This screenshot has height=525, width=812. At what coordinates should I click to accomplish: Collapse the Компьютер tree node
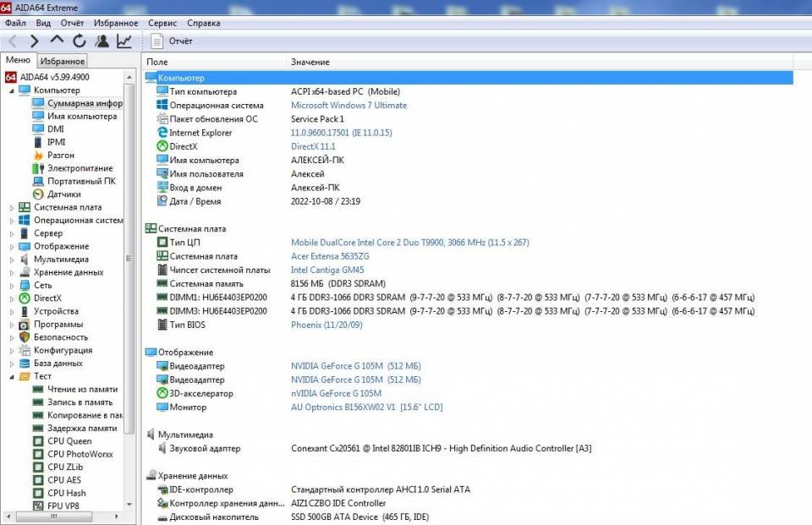12,90
